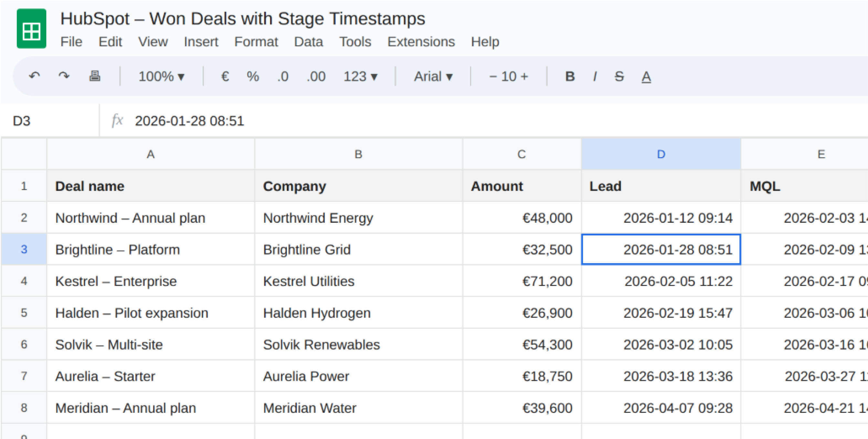Click the undo arrow icon
Viewport: 868px width, 439px height.
pyautogui.click(x=34, y=77)
